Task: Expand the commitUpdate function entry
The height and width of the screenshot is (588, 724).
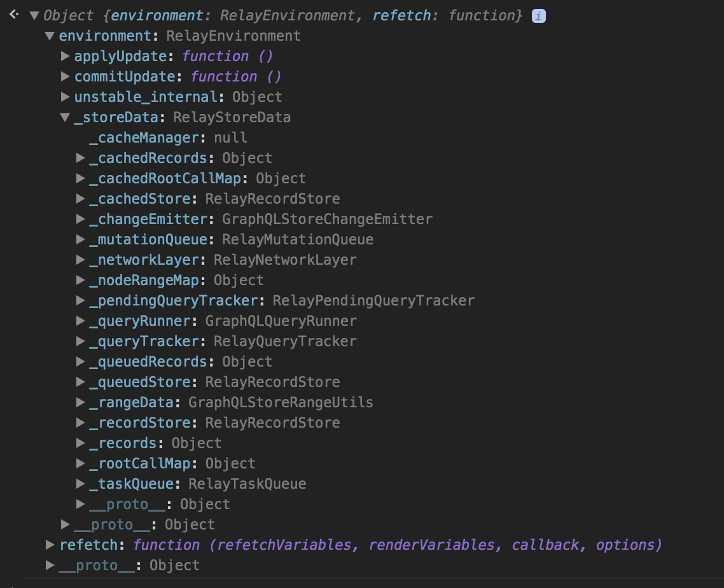Action: pos(65,76)
